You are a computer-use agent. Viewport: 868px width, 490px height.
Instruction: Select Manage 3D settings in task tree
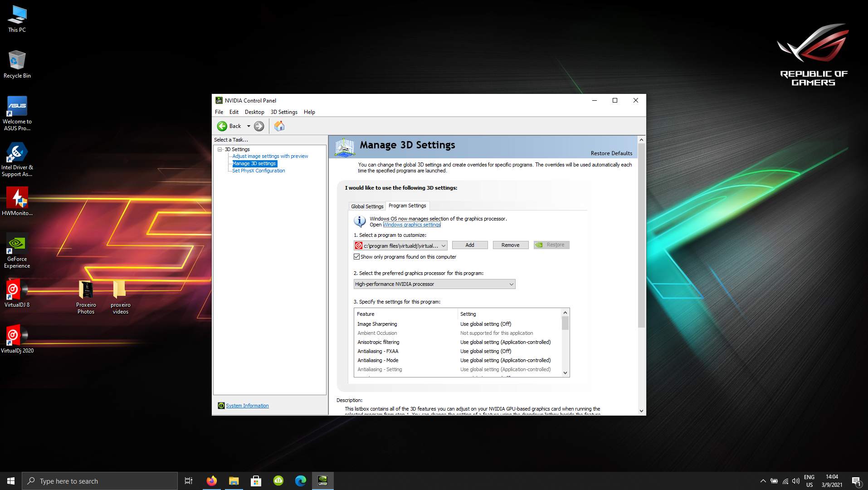point(254,163)
